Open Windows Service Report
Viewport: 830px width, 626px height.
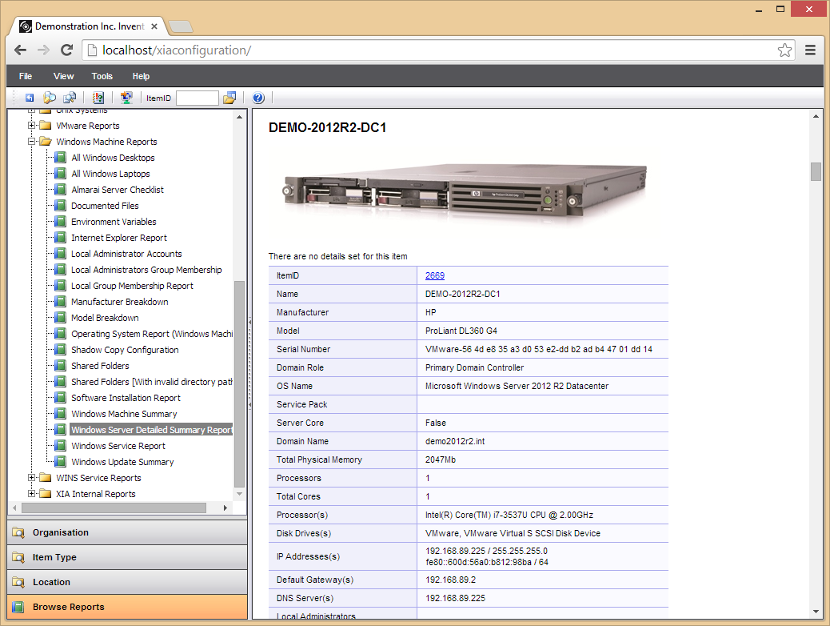[119, 446]
